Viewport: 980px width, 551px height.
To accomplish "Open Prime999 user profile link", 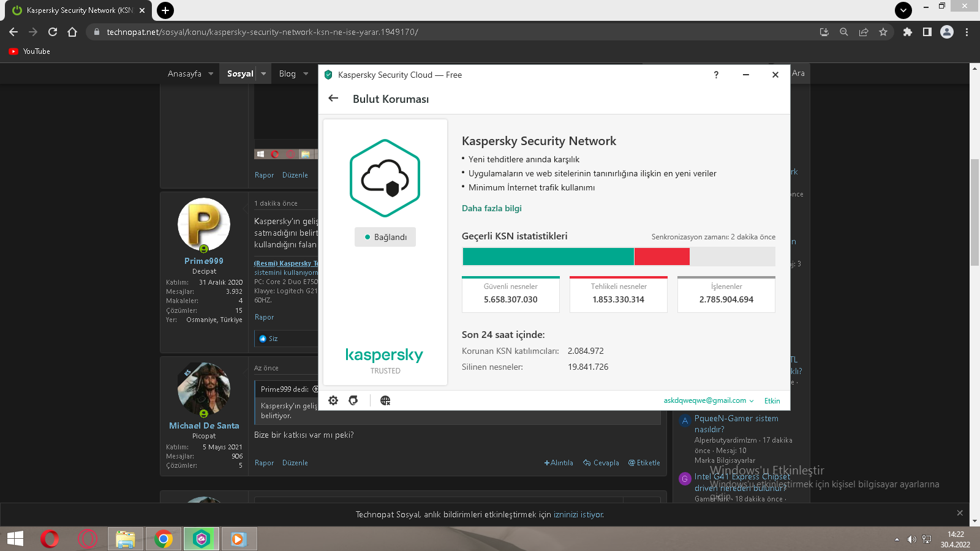I will (x=204, y=261).
